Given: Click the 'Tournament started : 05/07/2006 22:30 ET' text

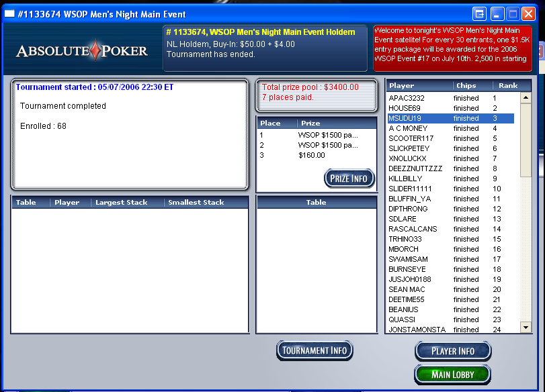Looking at the screenshot, I should pos(95,87).
